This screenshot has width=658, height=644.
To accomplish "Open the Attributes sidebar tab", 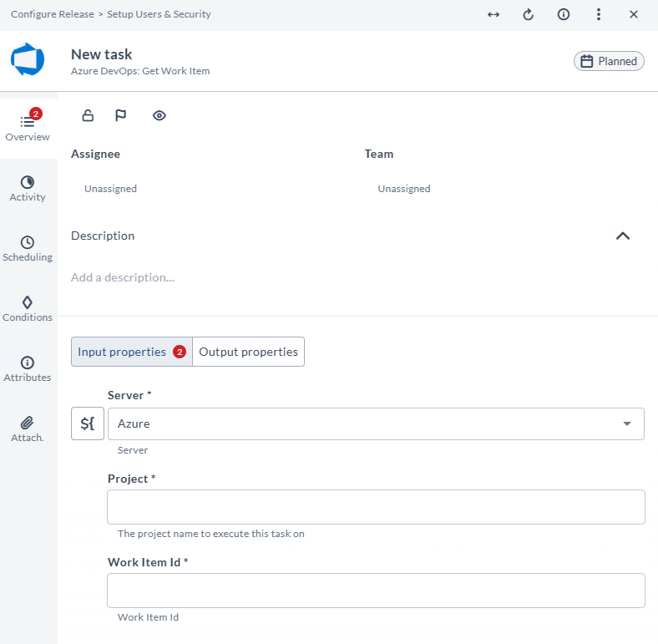I will [28, 369].
